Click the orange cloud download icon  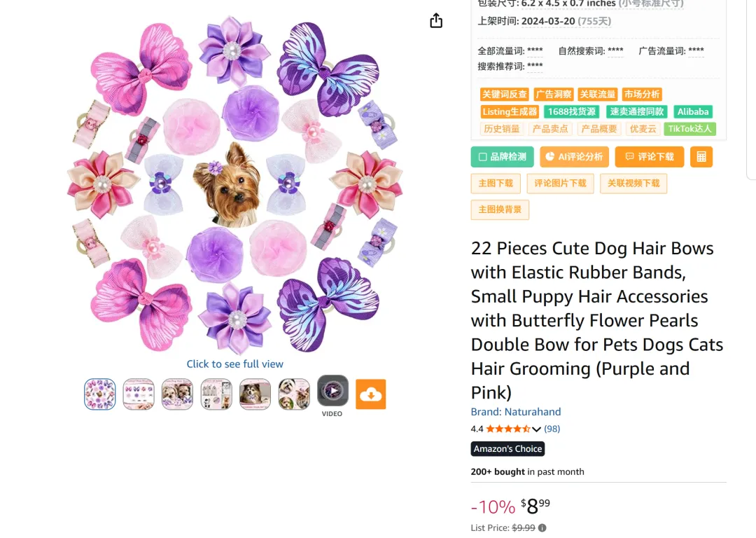370,394
